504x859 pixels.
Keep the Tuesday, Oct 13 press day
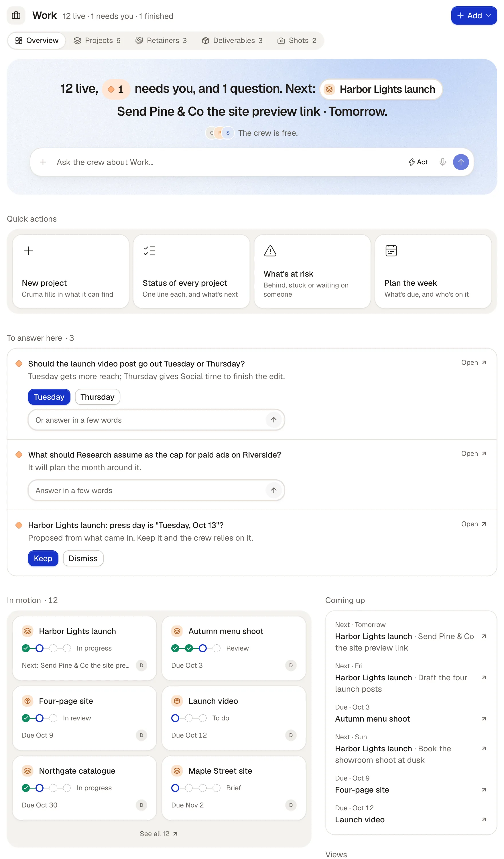(x=43, y=558)
